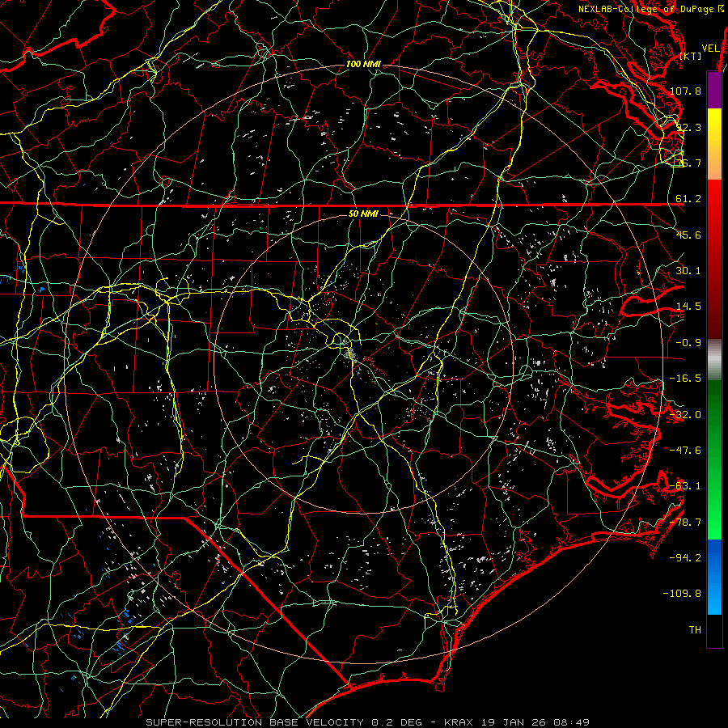Click the TH threshold label
Screen dimensions: 728x728
pyautogui.click(x=695, y=630)
